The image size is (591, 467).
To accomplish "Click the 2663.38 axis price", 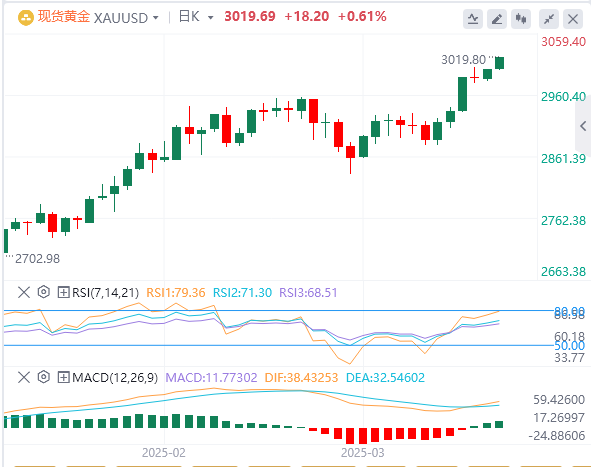I will tap(563, 272).
